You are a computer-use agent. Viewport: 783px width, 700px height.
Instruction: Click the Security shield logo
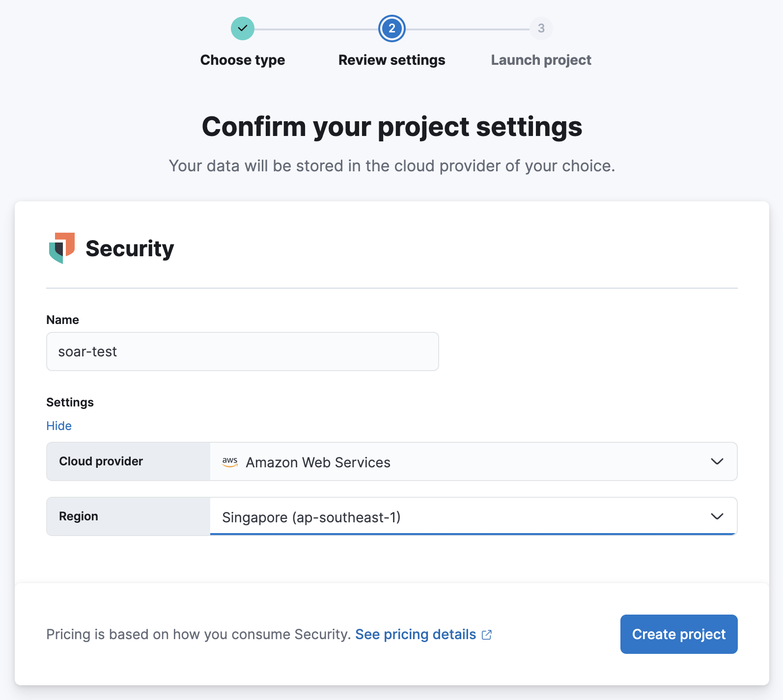click(x=62, y=248)
